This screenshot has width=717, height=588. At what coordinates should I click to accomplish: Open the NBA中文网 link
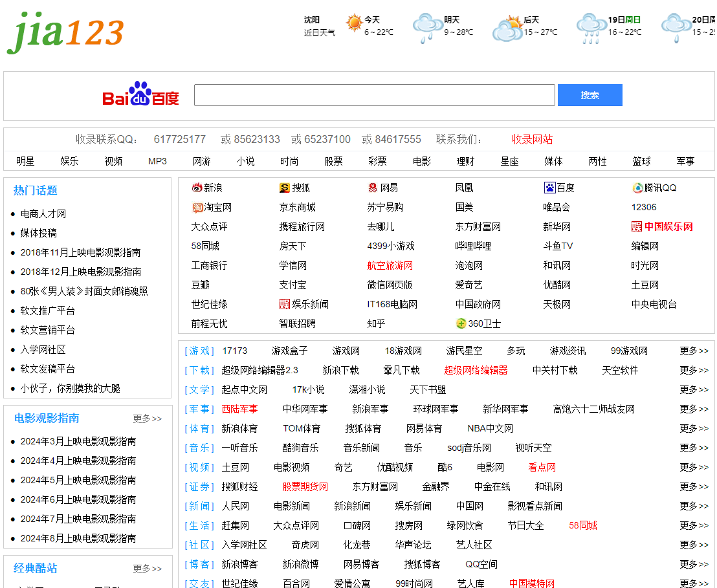click(x=491, y=428)
